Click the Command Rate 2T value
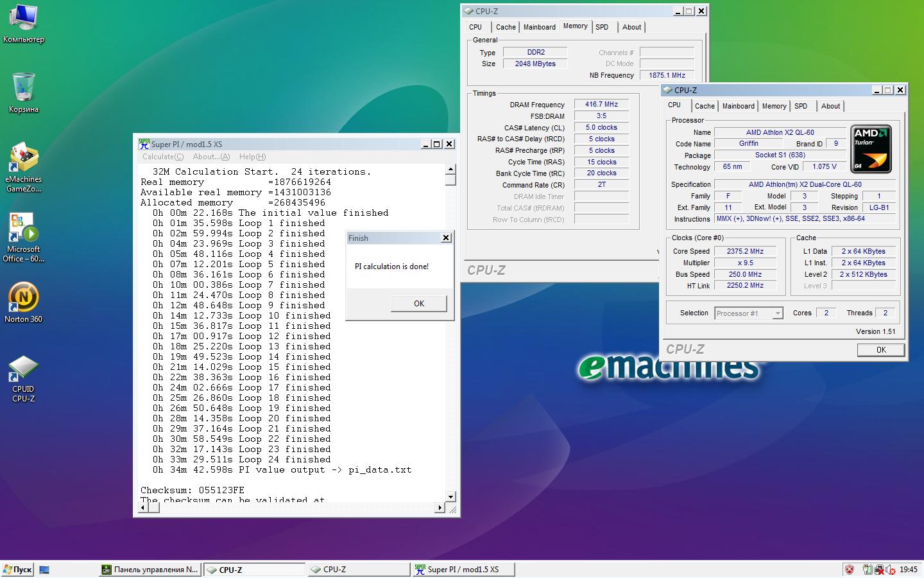The image size is (924, 578). click(x=602, y=184)
